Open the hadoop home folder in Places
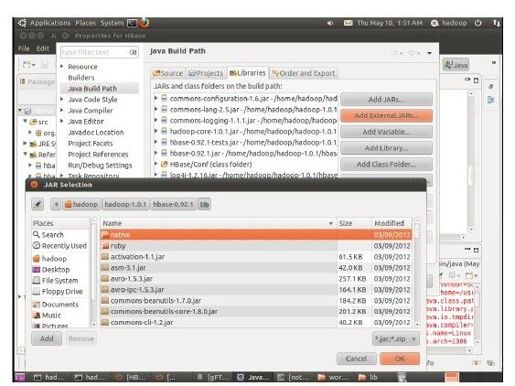The width and height of the screenshot is (515, 386). [x=50, y=258]
